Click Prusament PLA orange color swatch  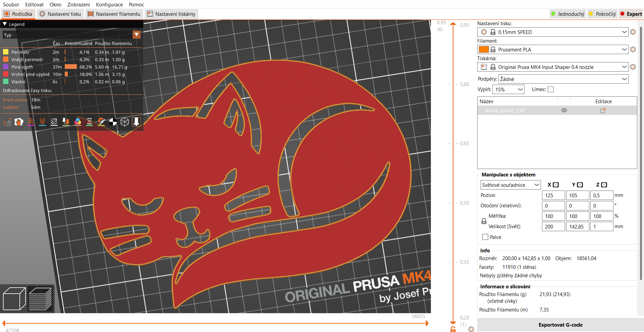pos(484,49)
